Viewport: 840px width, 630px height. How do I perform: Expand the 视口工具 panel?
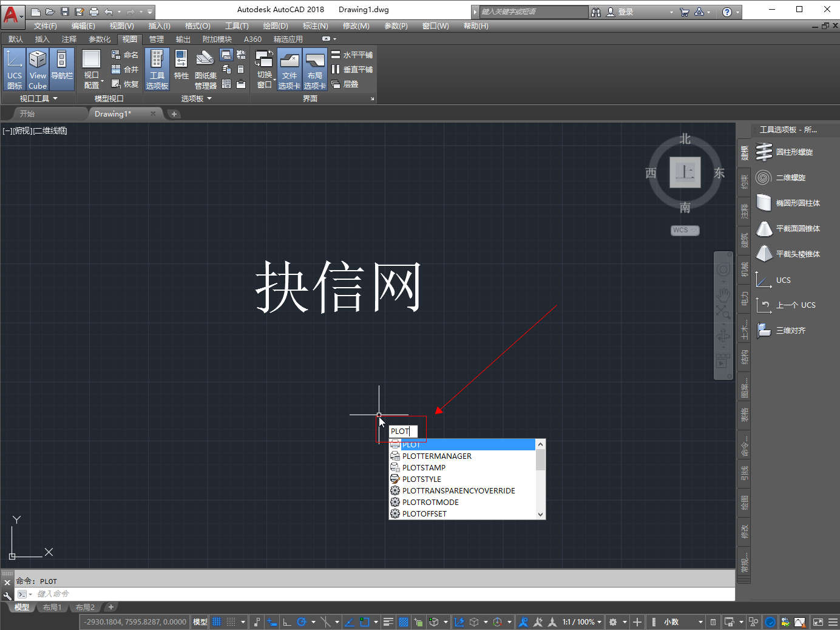[x=38, y=98]
